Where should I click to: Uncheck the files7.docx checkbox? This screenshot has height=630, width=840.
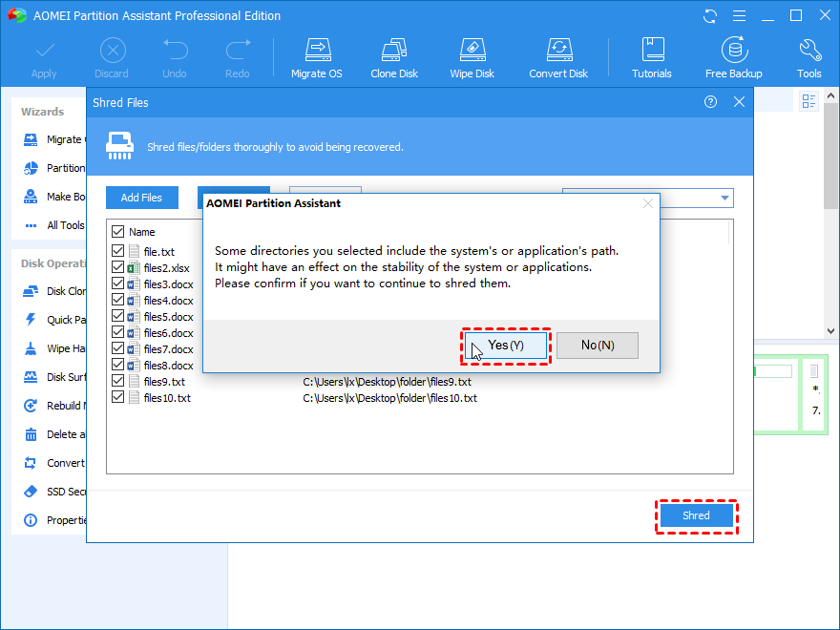pyautogui.click(x=117, y=348)
